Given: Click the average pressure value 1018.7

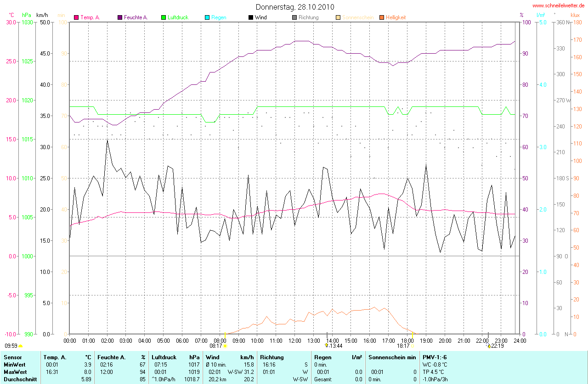Looking at the screenshot, I should point(192,379).
